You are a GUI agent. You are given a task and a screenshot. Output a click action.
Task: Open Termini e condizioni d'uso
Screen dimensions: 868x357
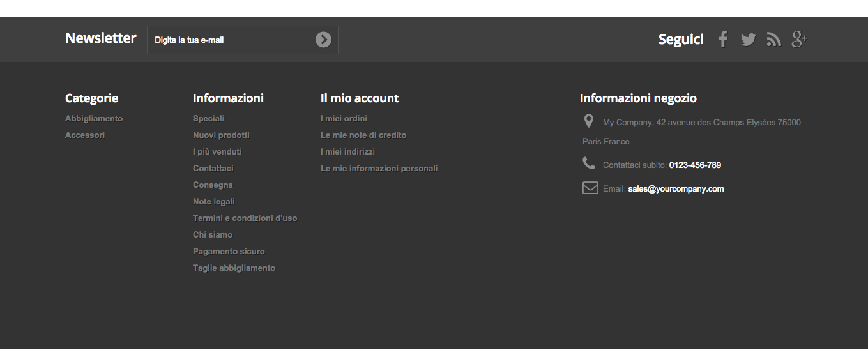245,218
